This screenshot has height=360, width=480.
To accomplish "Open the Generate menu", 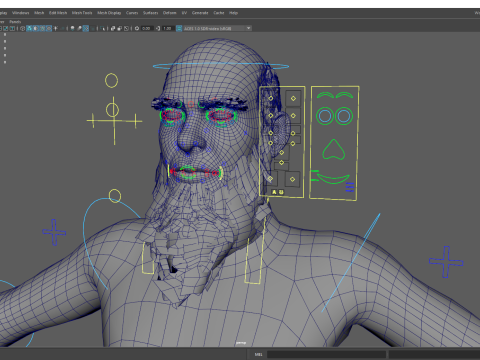I will point(200,13).
